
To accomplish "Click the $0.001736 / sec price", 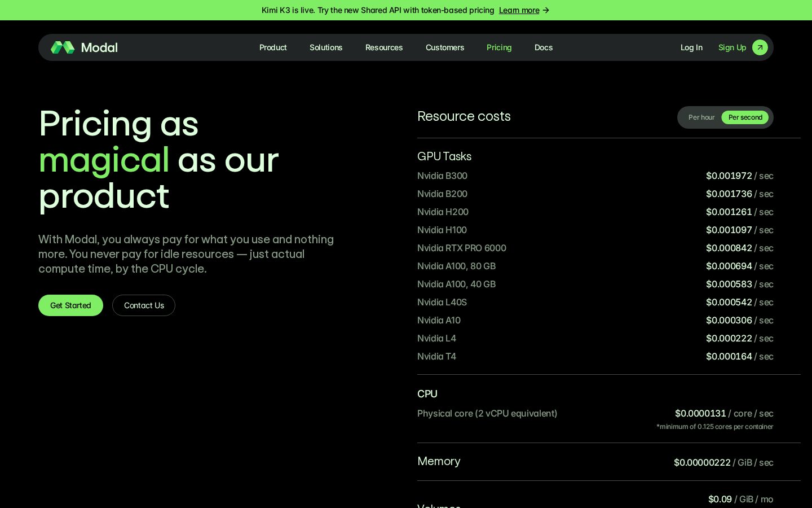I will (739, 194).
